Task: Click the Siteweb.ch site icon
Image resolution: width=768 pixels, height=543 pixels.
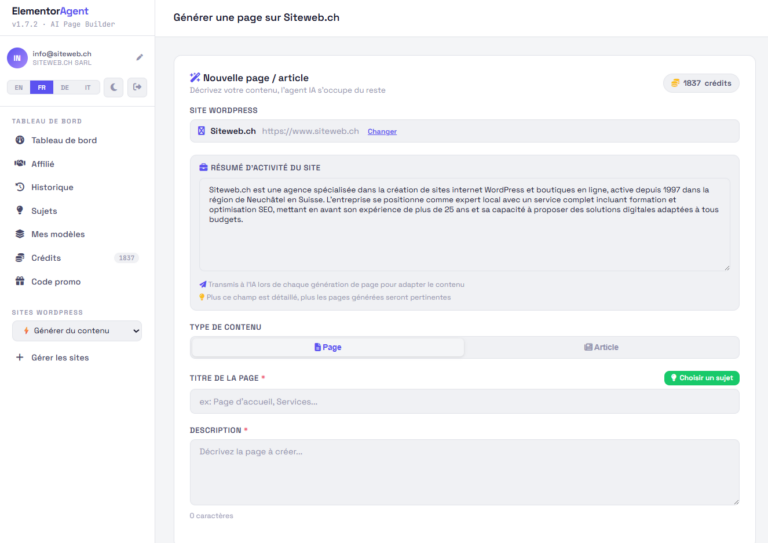Action: (x=201, y=131)
